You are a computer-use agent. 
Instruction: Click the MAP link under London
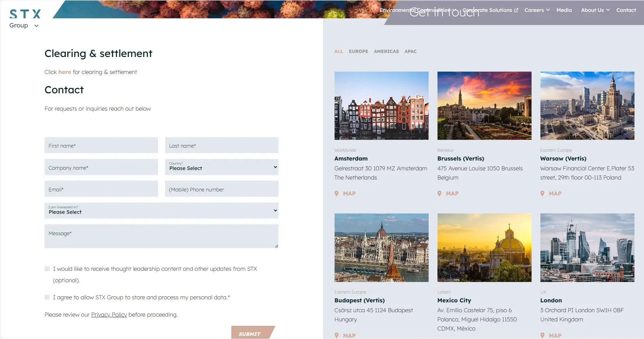(551, 335)
